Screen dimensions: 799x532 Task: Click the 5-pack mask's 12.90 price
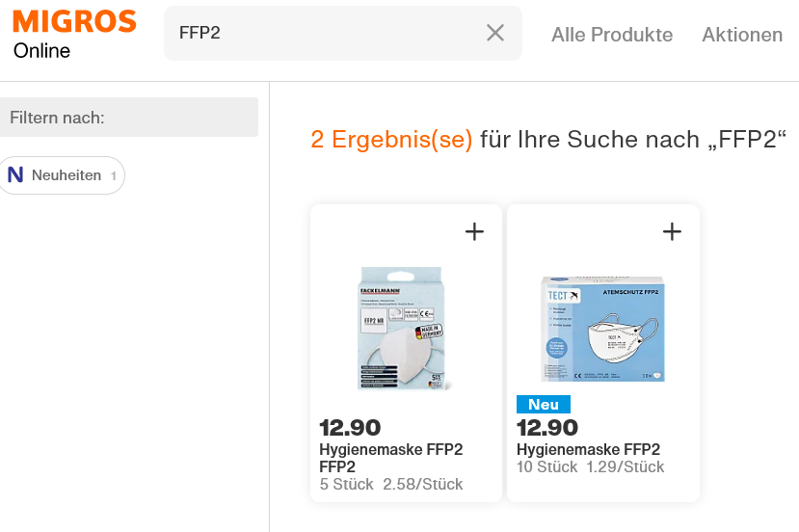[x=351, y=427]
